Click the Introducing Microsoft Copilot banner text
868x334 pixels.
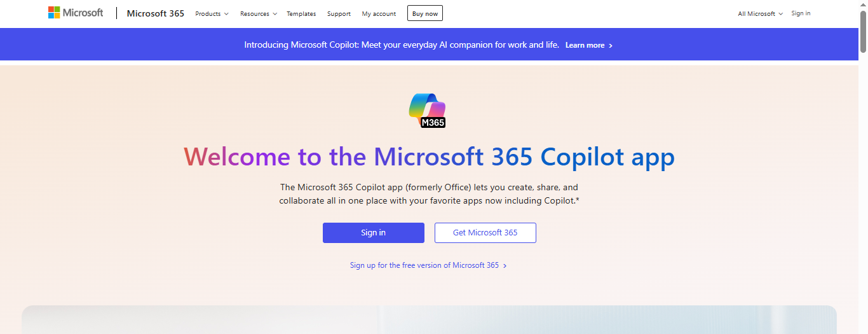click(x=402, y=45)
